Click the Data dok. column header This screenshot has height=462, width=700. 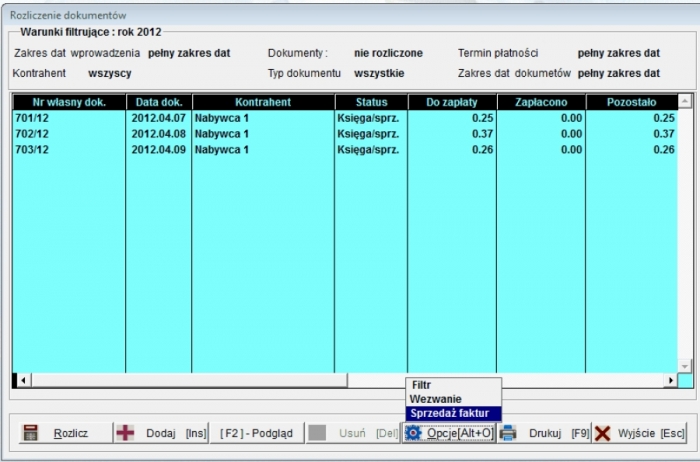159,102
